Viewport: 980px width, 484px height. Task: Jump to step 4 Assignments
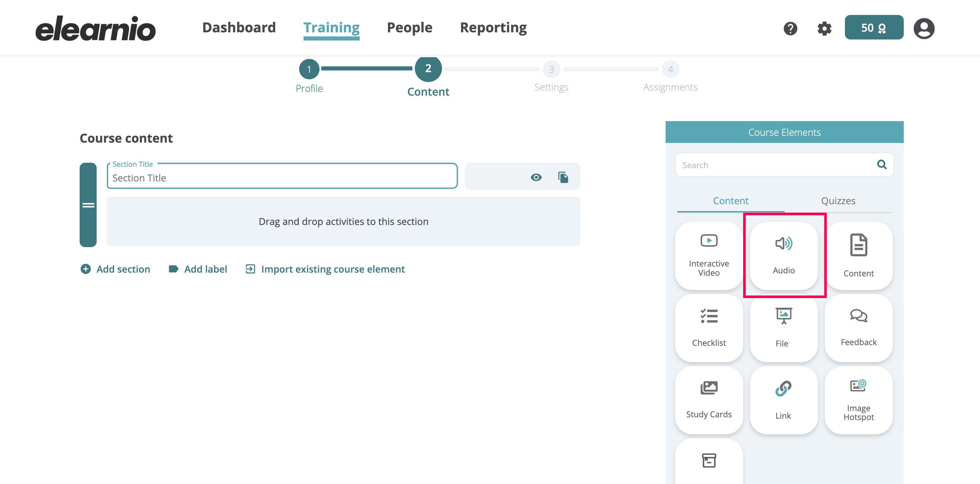click(x=670, y=69)
